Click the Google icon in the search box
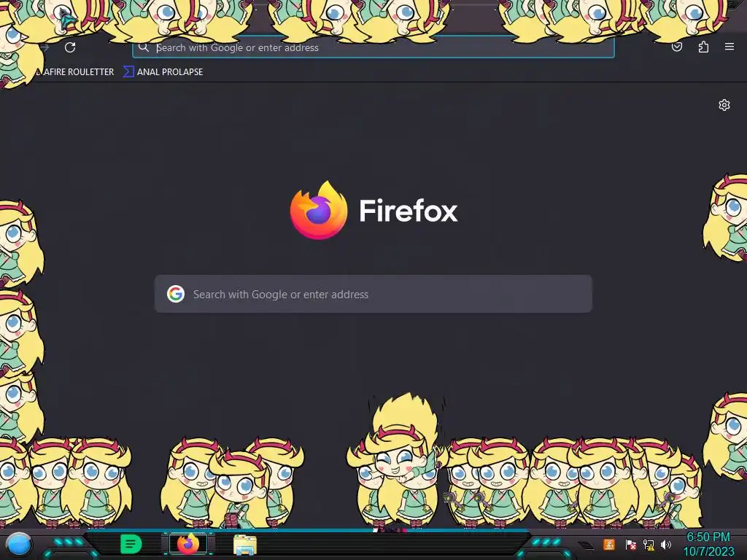Screen dimensions: 747x560 (176, 294)
